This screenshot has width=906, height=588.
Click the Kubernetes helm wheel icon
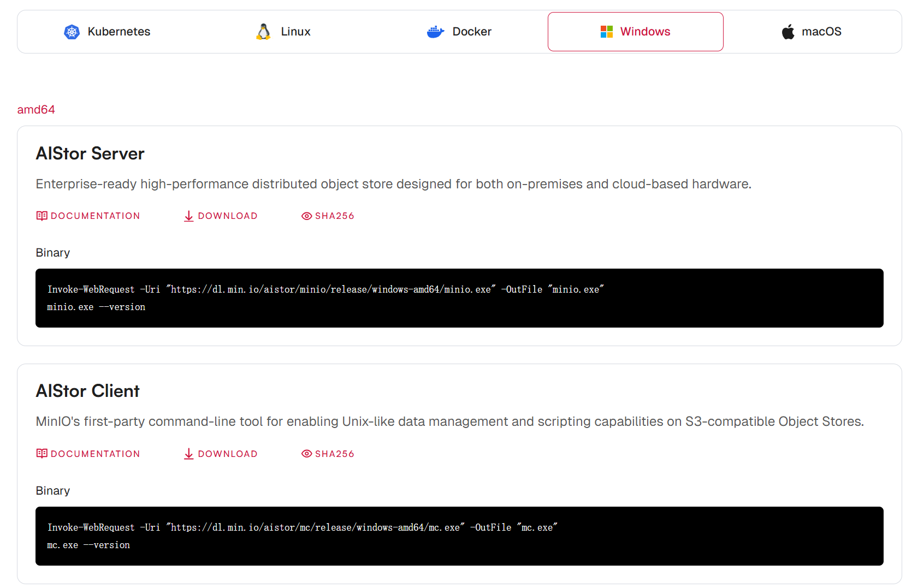72,32
